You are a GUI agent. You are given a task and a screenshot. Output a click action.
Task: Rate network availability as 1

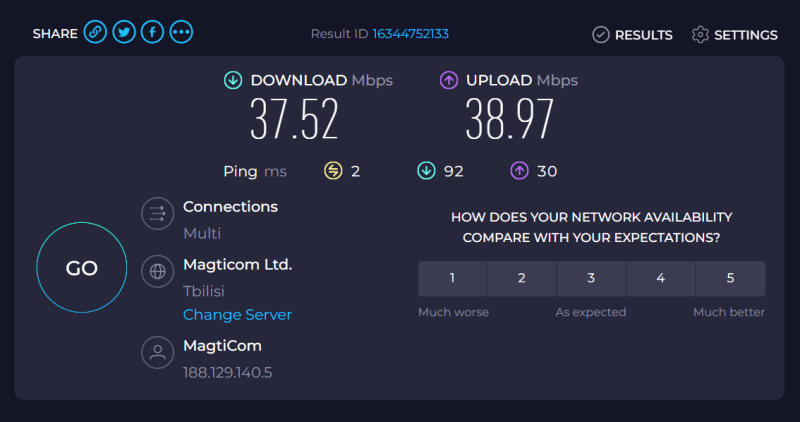pyautogui.click(x=452, y=278)
